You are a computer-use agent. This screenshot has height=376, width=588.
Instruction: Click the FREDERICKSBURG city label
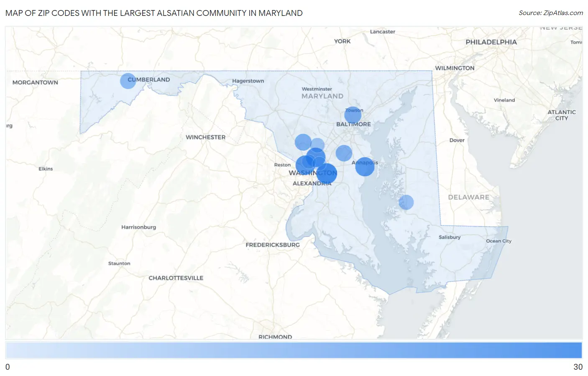click(273, 245)
